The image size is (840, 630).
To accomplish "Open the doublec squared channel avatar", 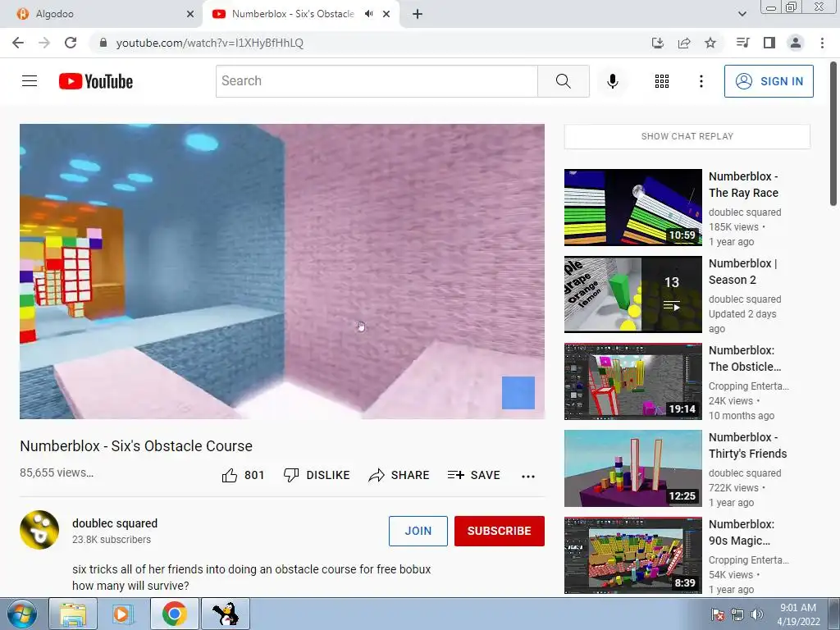I will pyautogui.click(x=39, y=530).
